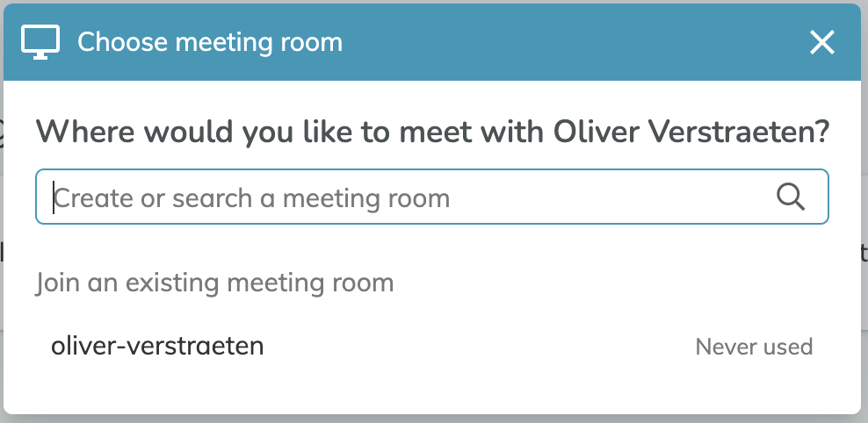Click the placeholder text Create or search
868x423 pixels.
click(x=154, y=198)
